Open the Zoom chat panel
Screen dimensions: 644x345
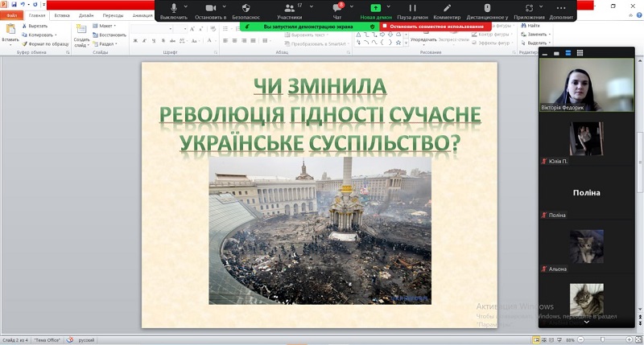336,9
